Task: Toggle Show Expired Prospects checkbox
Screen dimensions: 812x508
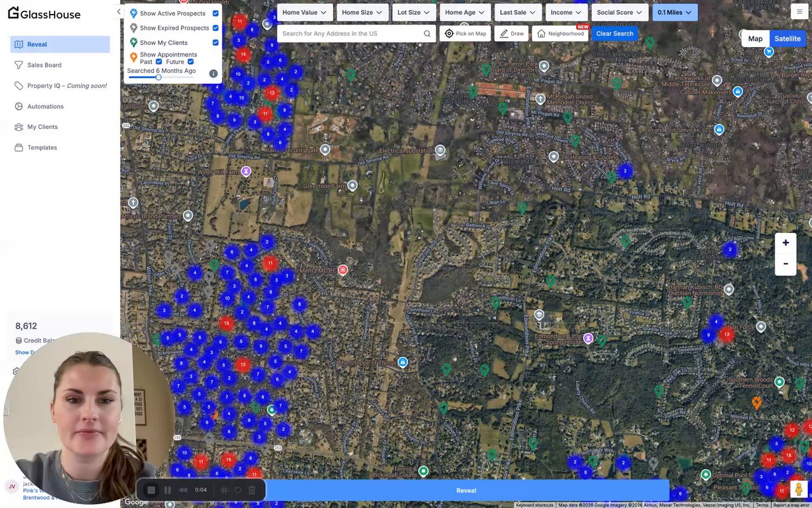Action: tap(216, 28)
